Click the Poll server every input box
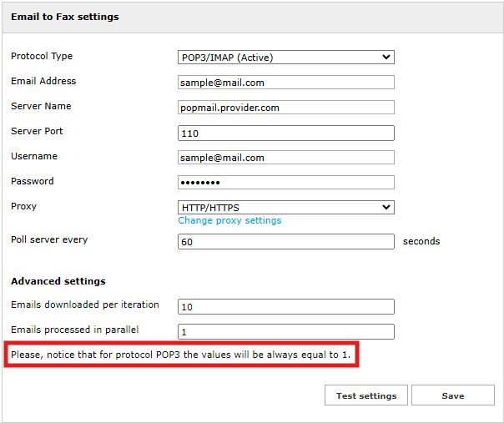 coord(285,241)
